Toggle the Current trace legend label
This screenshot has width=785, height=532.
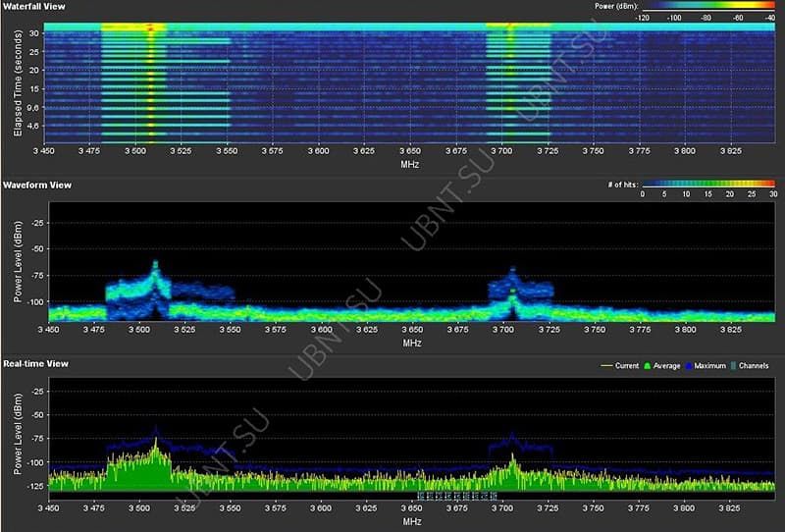coord(626,366)
